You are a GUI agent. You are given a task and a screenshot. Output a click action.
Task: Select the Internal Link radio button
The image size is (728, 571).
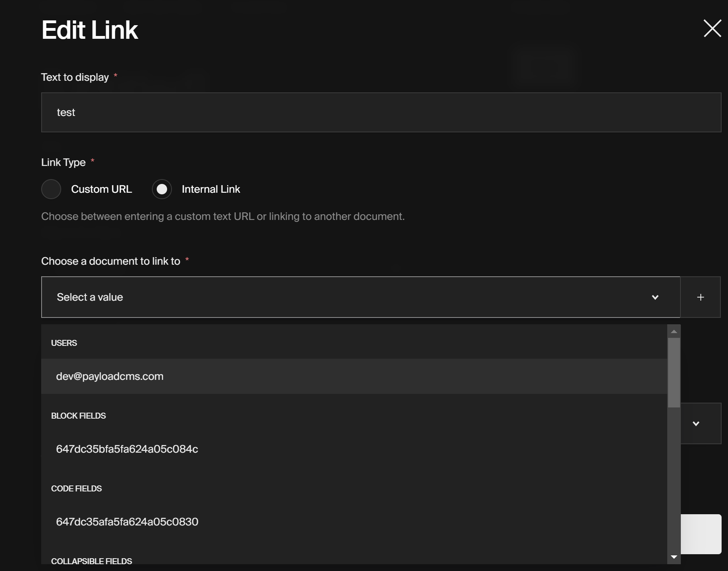pyautogui.click(x=162, y=189)
